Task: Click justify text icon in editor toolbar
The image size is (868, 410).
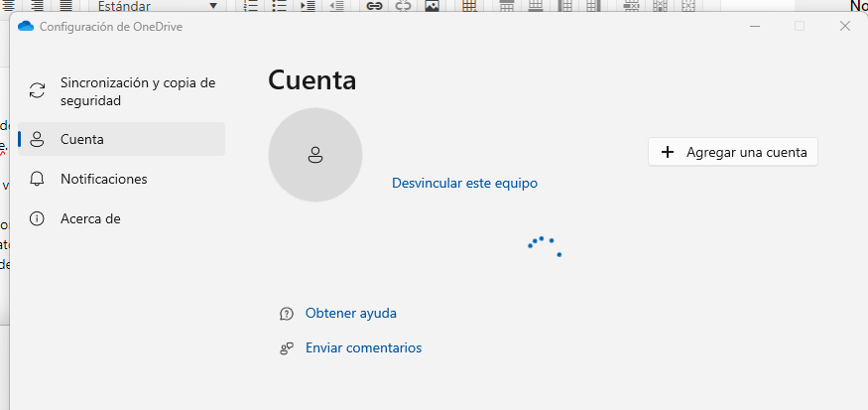Action: (65, 6)
